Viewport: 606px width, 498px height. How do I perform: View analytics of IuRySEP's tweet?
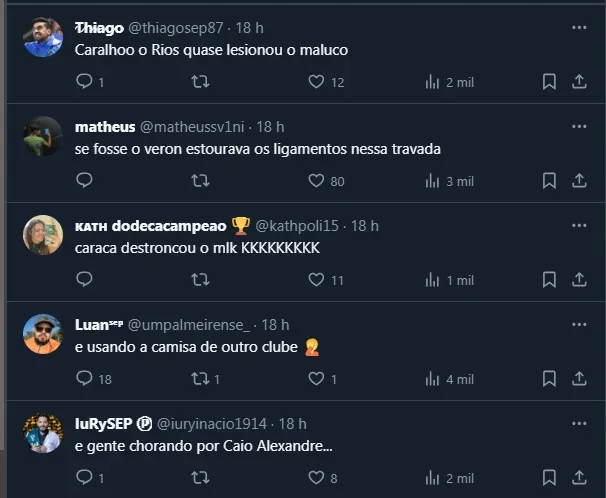pos(449,478)
